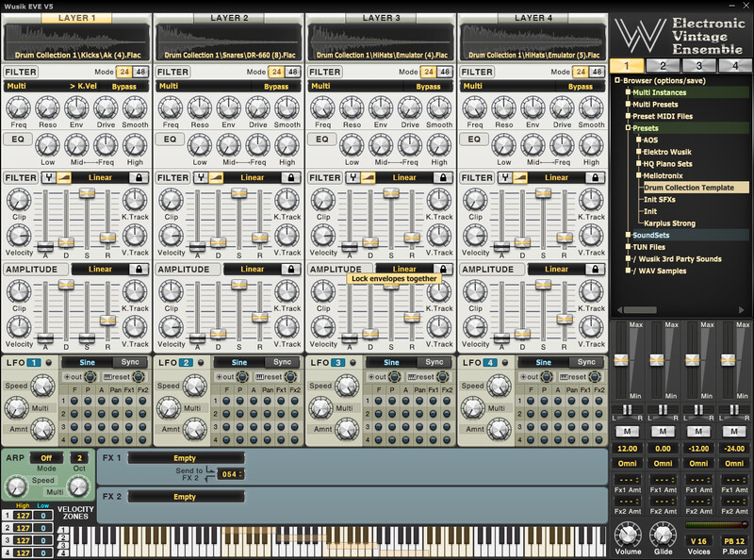Click the Send to FX 2 value 054
The width and height of the screenshot is (754, 560).
230,474
